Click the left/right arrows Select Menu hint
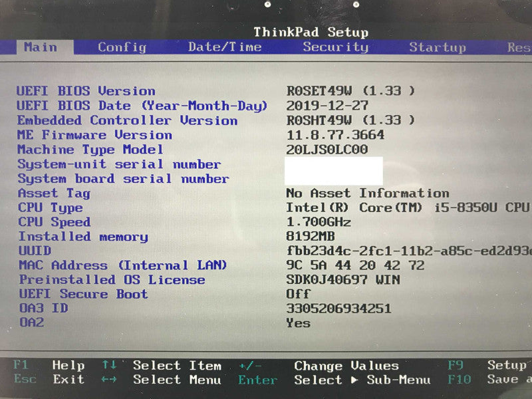The height and width of the screenshot is (399, 532). pos(162,380)
